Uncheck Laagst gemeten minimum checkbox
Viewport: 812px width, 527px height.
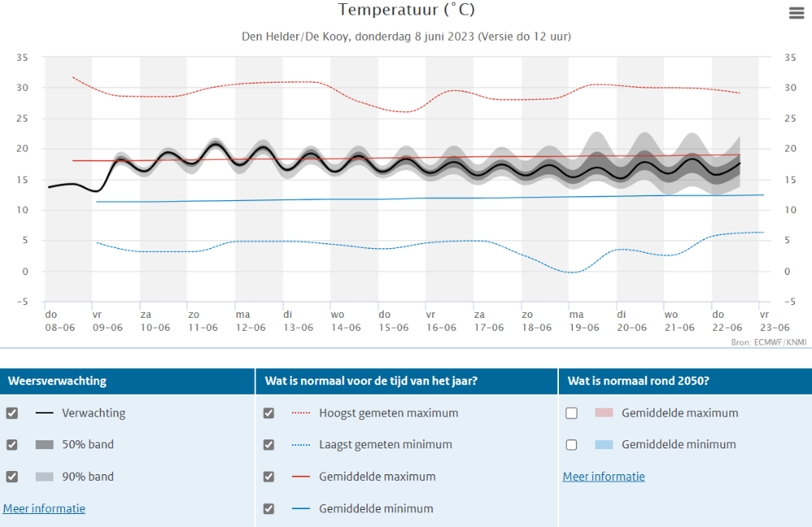coord(269,445)
